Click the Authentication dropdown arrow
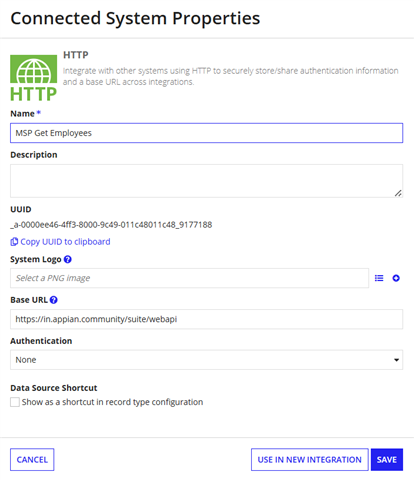The height and width of the screenshot is (480, 414). [396, 360]
